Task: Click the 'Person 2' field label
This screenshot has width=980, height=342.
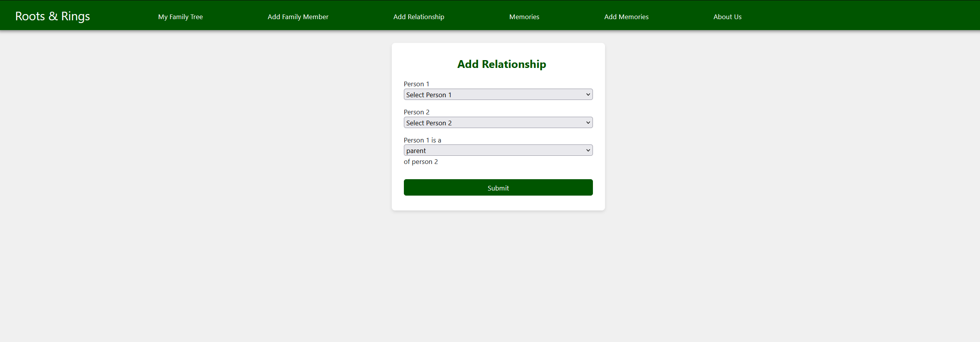Action: pos(416,112)
